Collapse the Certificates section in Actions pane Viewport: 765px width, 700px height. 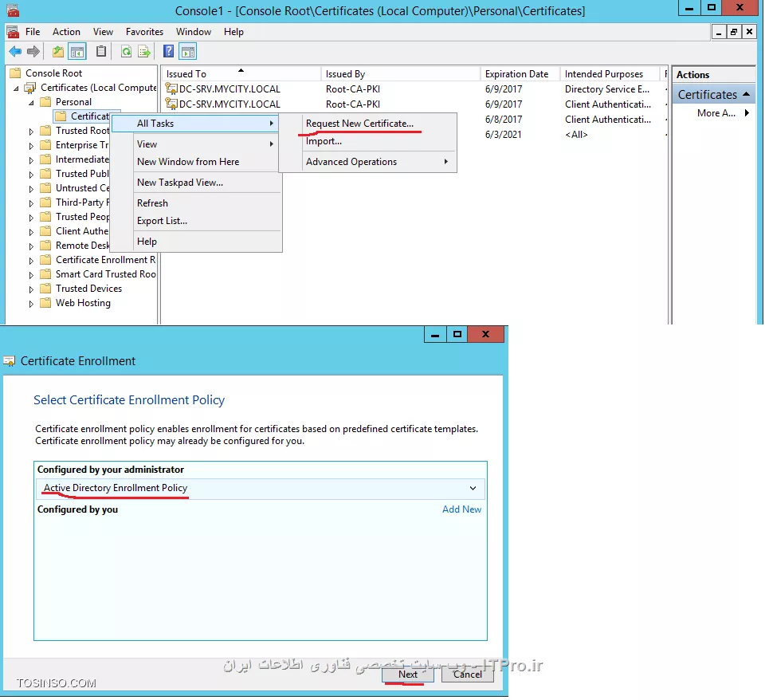coord(746,94)
